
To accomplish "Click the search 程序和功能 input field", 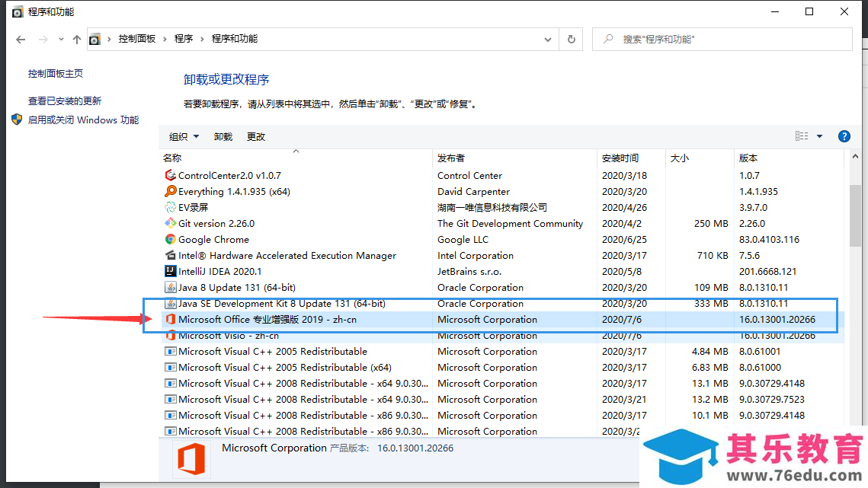I will coord(722,40).
